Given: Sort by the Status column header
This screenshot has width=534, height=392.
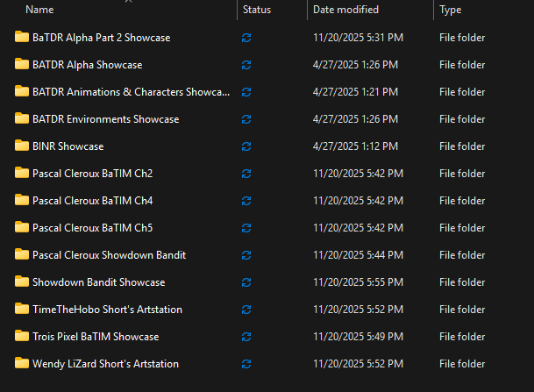Looking at the screenshot, I should pyautogui.click(x=257, y=10).
